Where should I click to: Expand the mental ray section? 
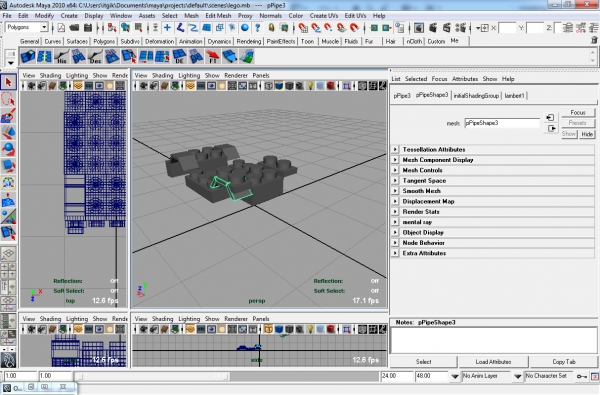(x=395, y=222)
